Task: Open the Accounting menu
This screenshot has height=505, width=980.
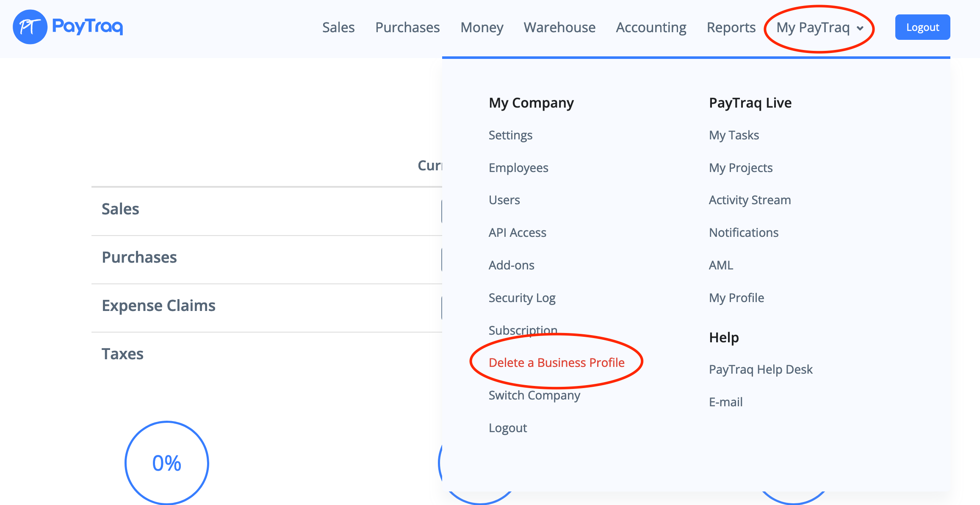Action: tap(651, 28)
